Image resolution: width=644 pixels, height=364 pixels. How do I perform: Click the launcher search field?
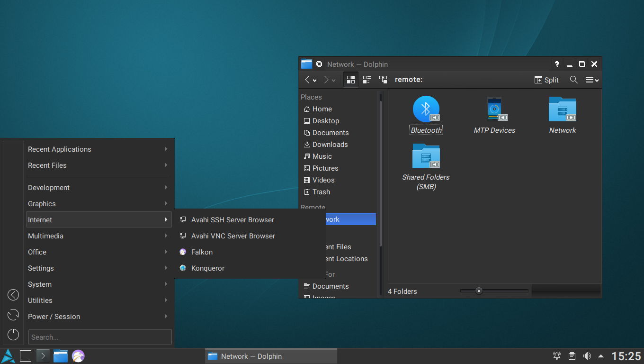click(99, 337)
